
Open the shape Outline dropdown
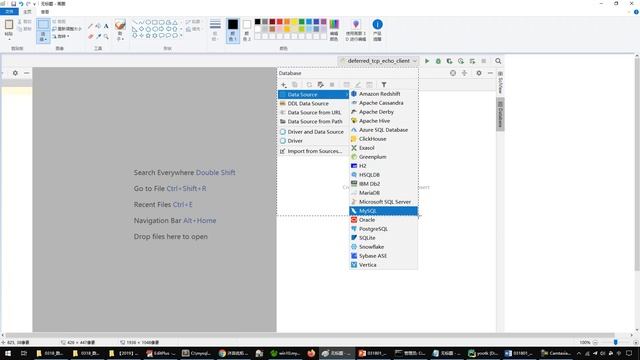click(193, 22)
